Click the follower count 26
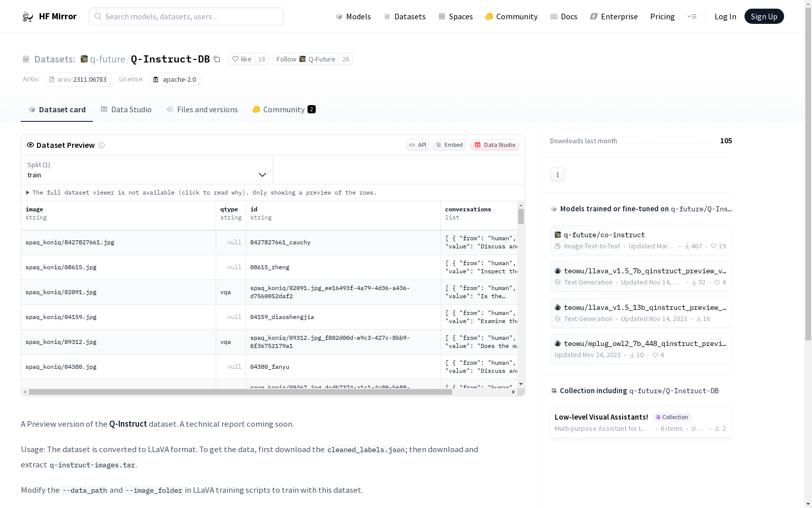 tap(346, 59)
